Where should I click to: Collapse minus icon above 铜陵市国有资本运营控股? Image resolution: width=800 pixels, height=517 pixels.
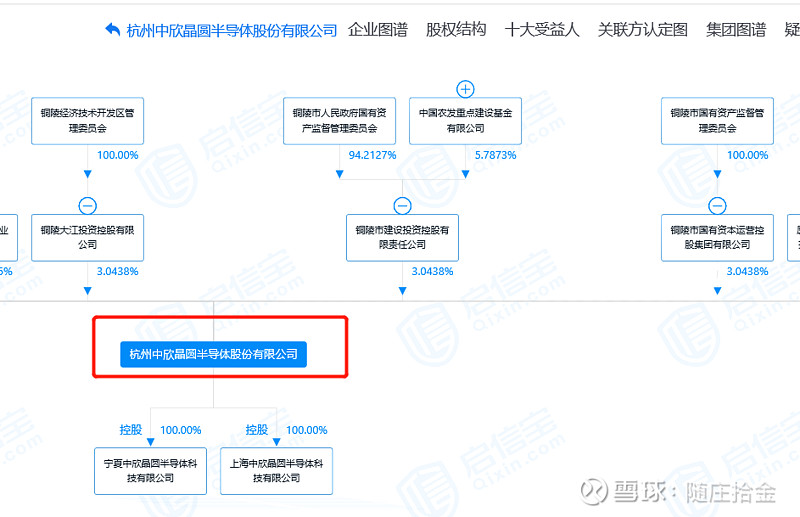(717, 206)
